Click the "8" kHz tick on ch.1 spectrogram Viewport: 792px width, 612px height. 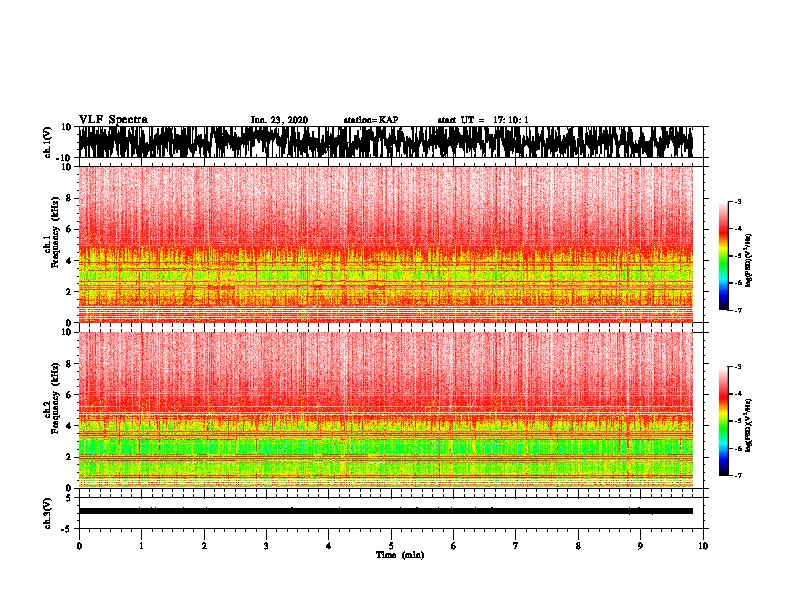(x=70, y=198)
